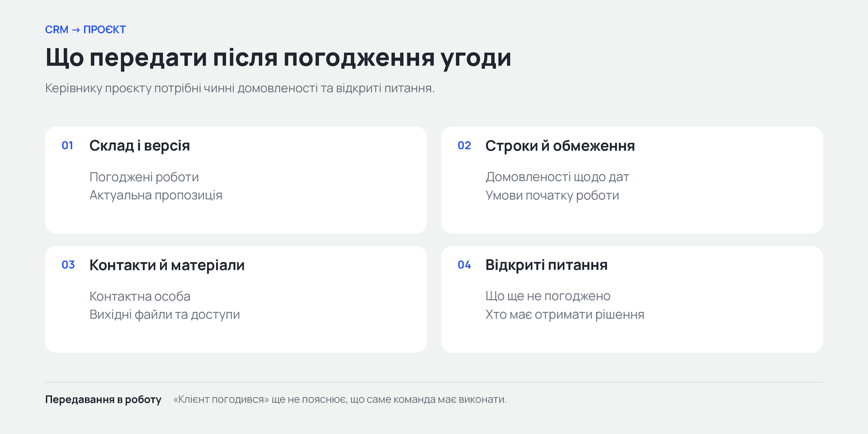Select card title 'Строки й обмеження'
Viewport: 868px width, 434px height.
pyautogui.click(x=560, y=146)
